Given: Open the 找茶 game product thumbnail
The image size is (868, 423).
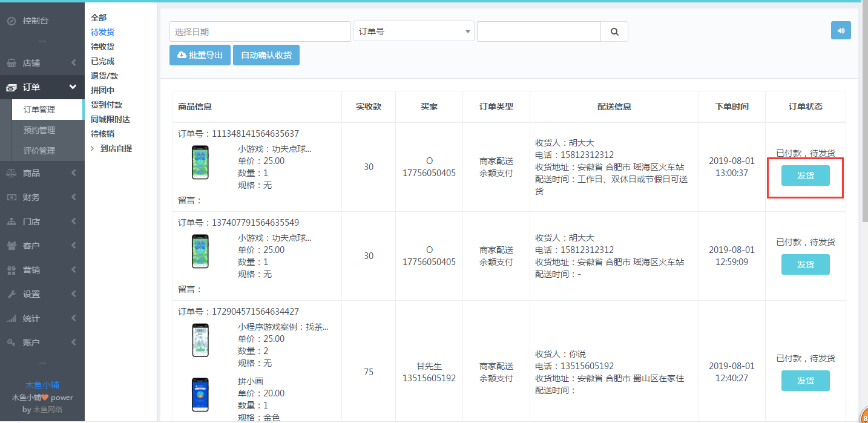Looking at the screenshot, I should tap(200, 340).
